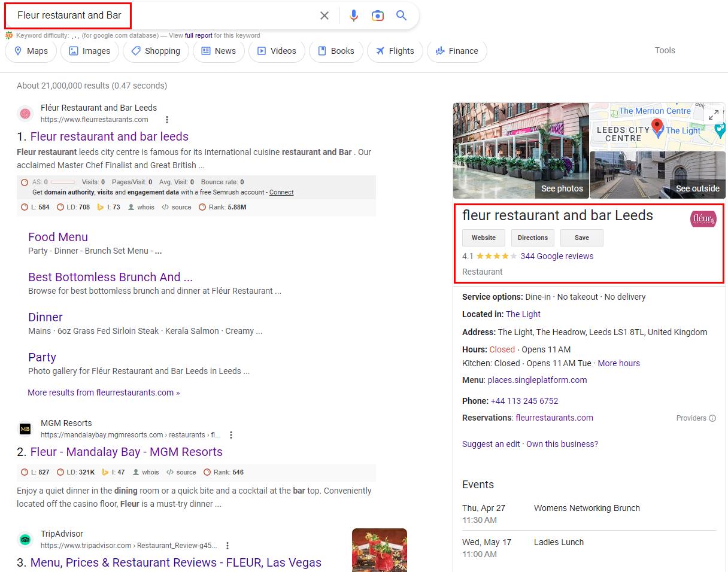Viewport: 728px width, 572px height.
Task: Click the red map pin on map
Action: coord(657,127)
